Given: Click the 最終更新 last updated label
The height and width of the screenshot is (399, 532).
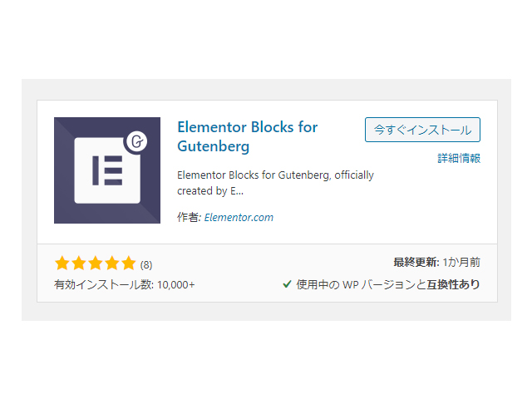Looking at the screenshot, I should pos(416,263).
